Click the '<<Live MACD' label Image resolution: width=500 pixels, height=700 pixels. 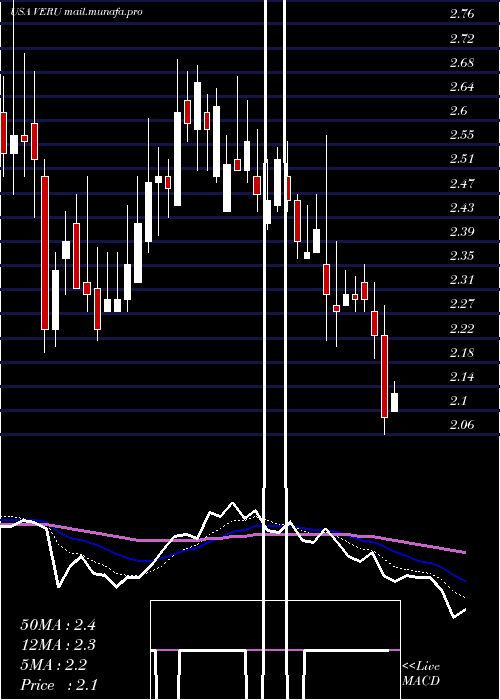421,674
